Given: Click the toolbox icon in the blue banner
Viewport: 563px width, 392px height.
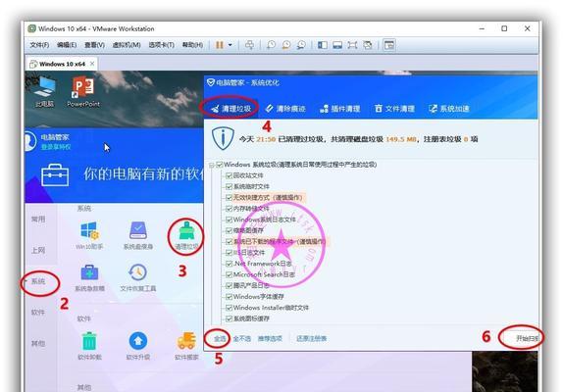Looking at the screenshot, I should tap(55, 175).
